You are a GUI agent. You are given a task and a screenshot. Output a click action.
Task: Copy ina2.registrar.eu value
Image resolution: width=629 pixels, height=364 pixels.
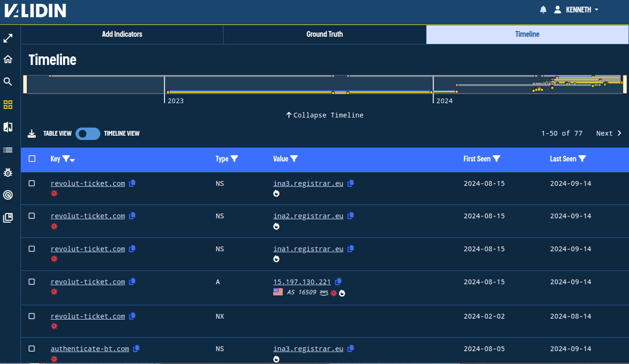(x=351, y=216)
